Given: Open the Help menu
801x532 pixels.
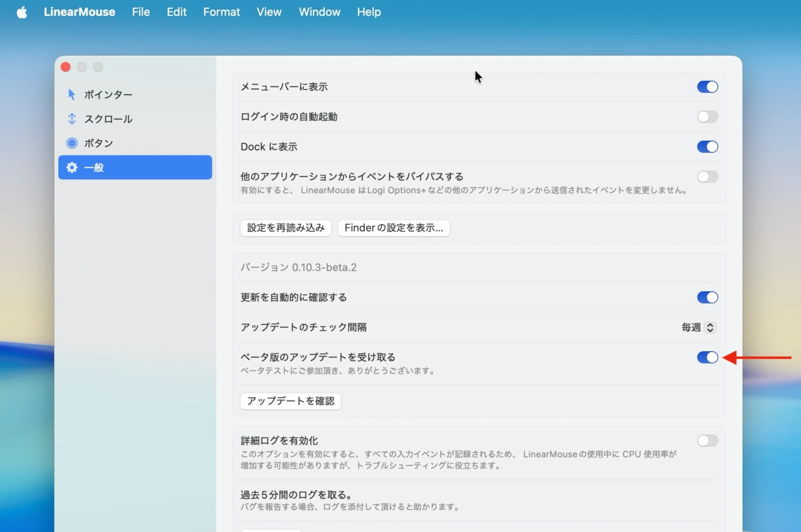Looking at the screenshot, I should 369,12.
